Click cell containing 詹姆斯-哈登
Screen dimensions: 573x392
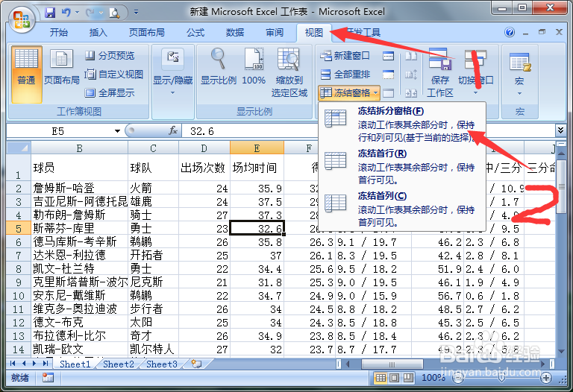coord(79,188)
